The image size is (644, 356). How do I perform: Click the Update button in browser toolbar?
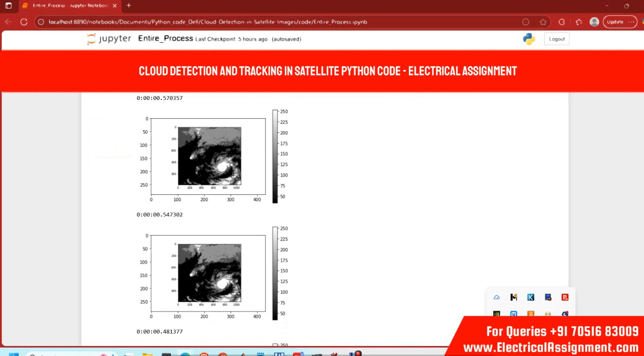tap(615, 22)
